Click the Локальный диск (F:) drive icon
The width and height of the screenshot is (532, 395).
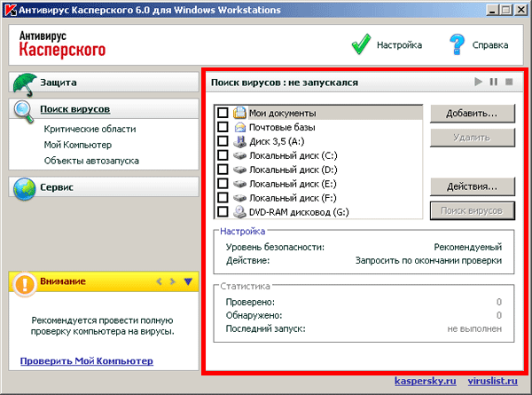coord(239,198)
